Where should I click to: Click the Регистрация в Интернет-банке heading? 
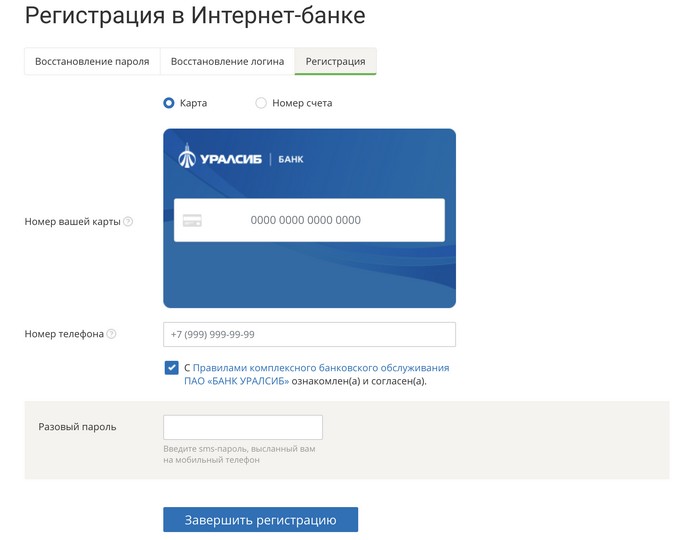pyautogui.click(x=195, y=16)
